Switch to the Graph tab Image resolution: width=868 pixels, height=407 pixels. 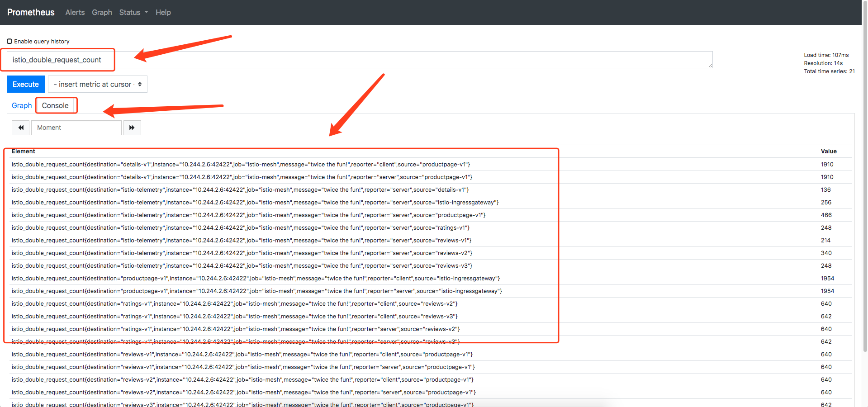[22, 105]
